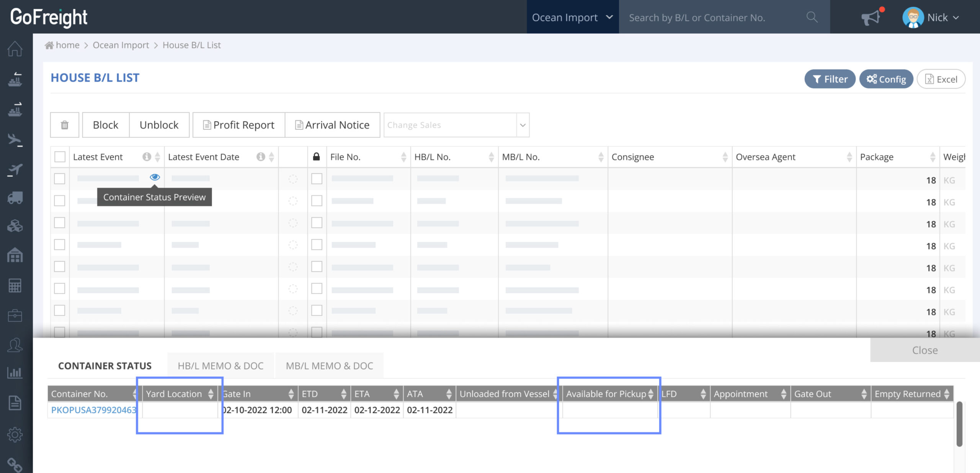Click the container status panel's vertical scrollbar
This screenshot has width=980, height=473.
(x=959, y=424)
